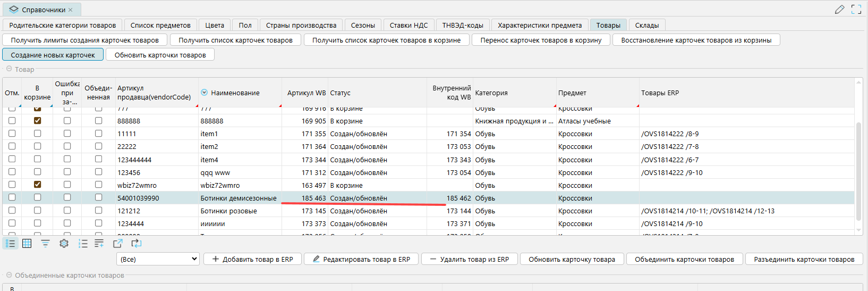
Task: Tick Отм. checkbox for row 888888
Action: [12, 121]
